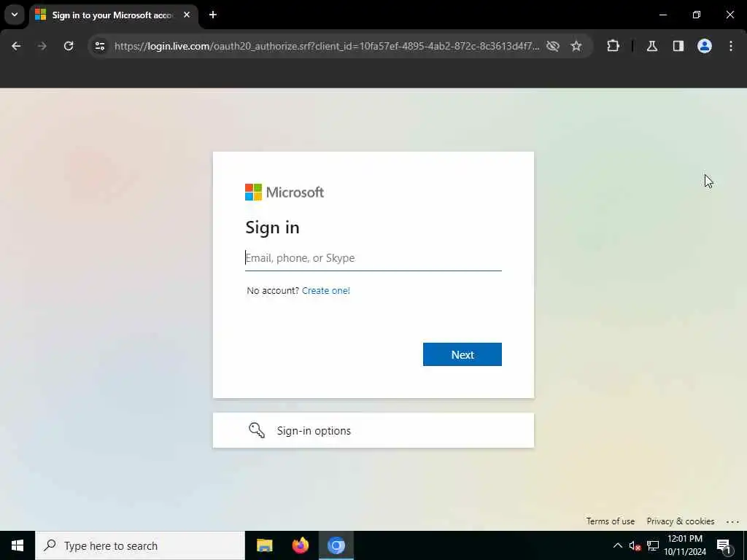747x560 pixels.
Task: Toggle the browser side panel icon
Action: pyautogui.click(x=678, y=46)
